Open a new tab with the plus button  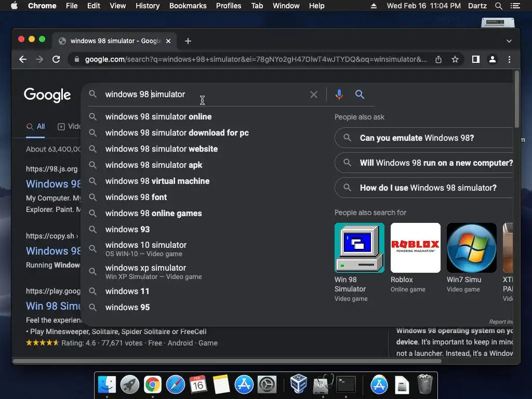(x=188, y=41)
